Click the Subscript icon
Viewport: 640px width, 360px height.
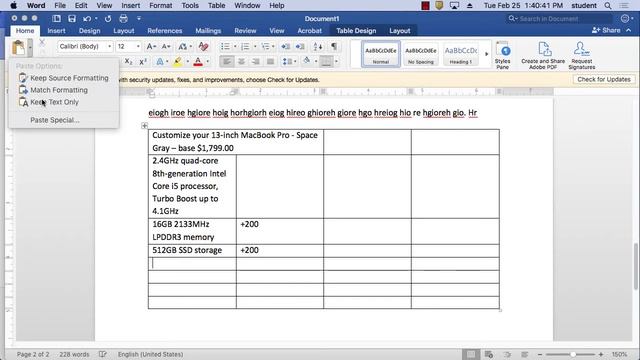click(x=129, y=62)
